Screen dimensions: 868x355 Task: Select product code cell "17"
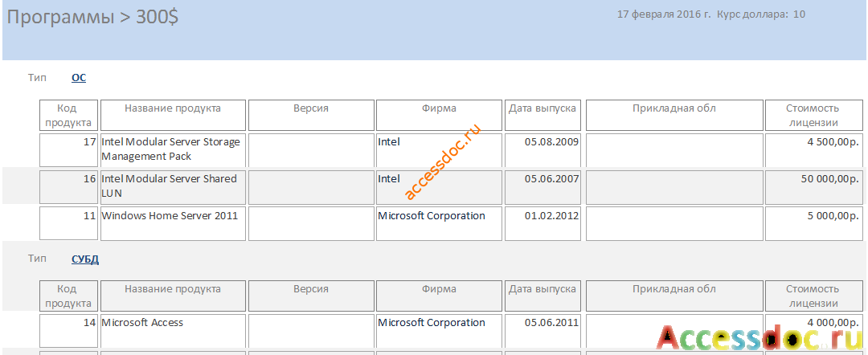click(68, 150)
